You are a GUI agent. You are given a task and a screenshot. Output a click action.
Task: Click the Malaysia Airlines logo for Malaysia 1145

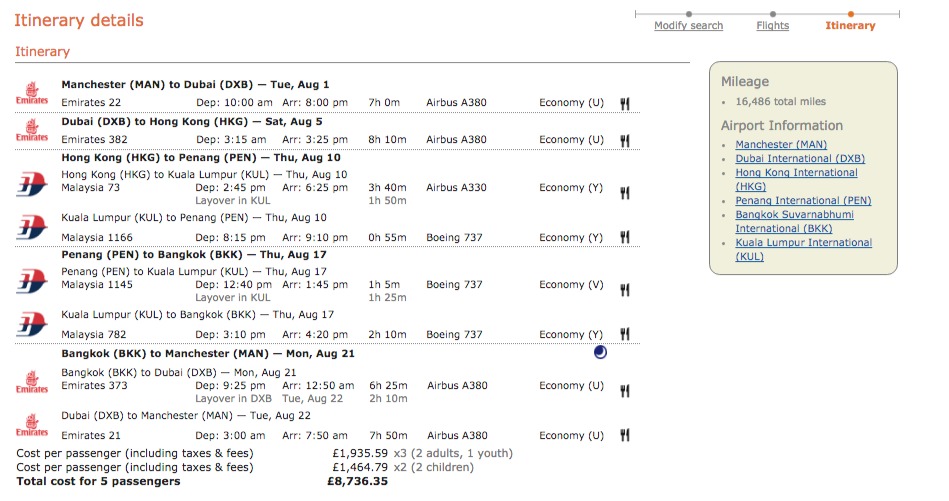pyautogui.click(x=31, y=281)
